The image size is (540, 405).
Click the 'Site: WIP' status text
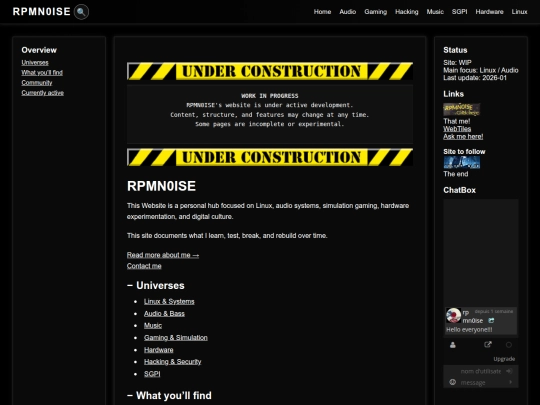[x=457, y=63]
